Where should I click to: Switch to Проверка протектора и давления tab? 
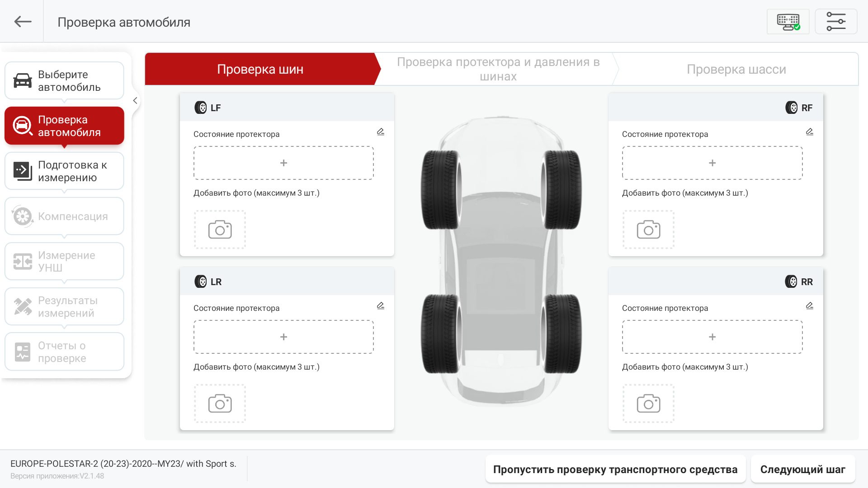tap(498, 69)
